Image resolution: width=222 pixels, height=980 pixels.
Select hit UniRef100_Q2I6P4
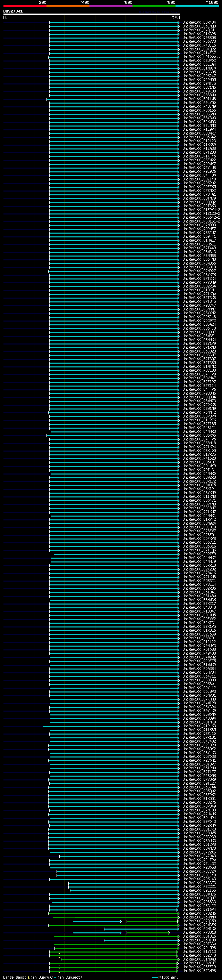[199, 909]
